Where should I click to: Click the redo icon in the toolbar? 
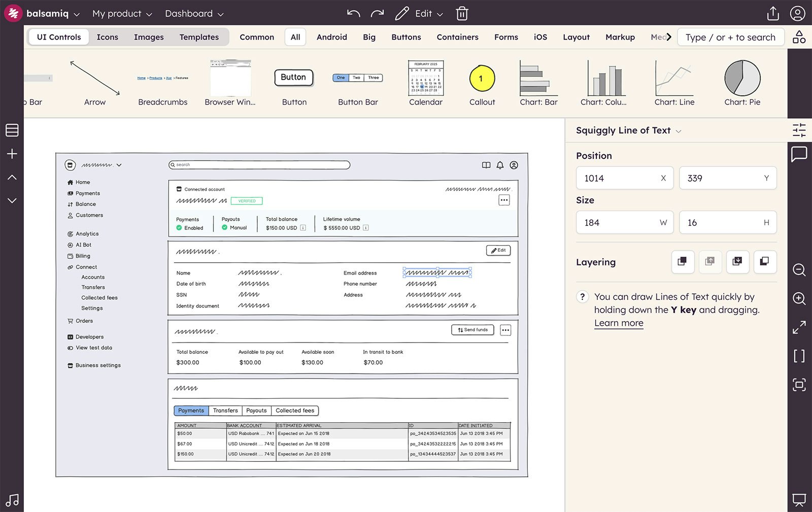[x=377, y=14]
